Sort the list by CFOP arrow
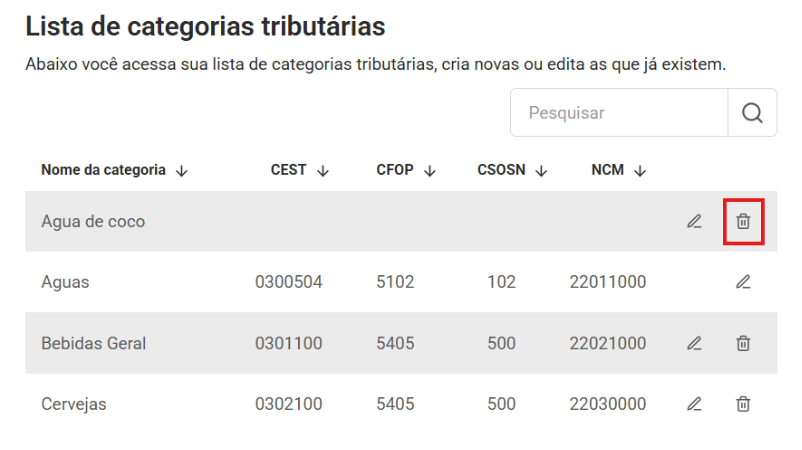Viewport: 802px width, 450px height. (430, 171)
